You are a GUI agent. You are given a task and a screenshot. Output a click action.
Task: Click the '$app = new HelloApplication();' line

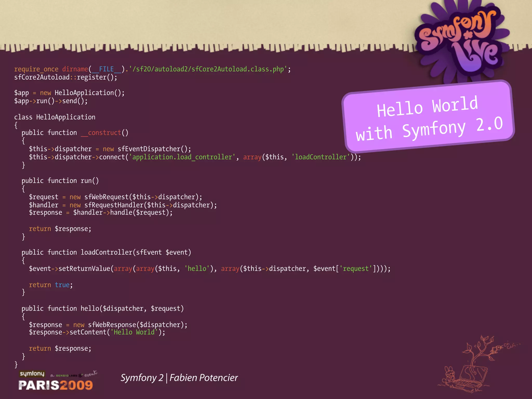[69, 93]
